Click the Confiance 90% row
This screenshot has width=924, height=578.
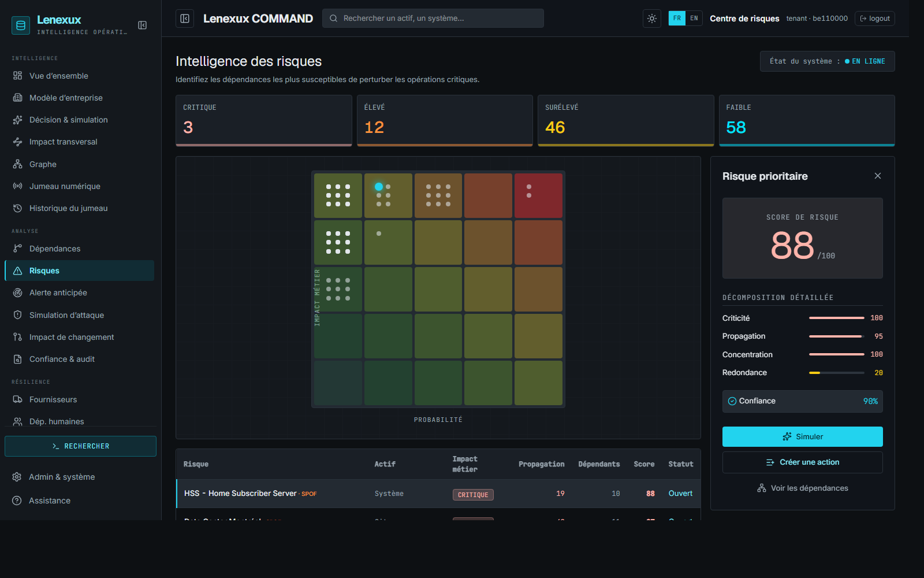803,401
